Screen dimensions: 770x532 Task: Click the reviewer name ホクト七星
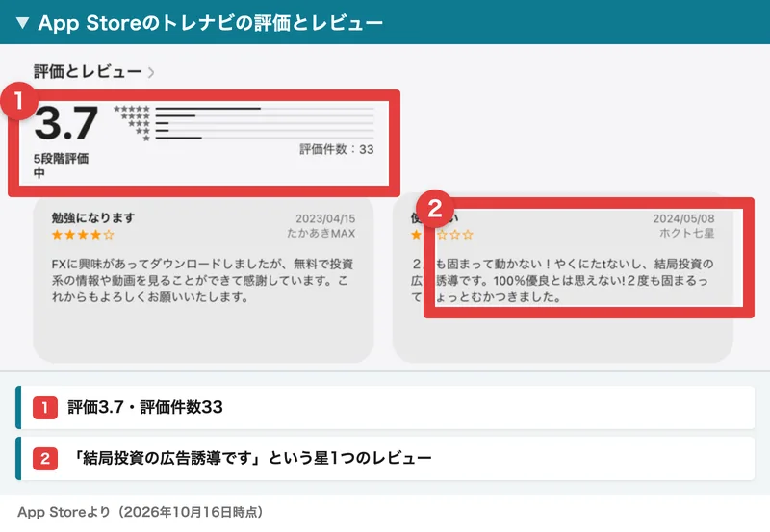686,233
